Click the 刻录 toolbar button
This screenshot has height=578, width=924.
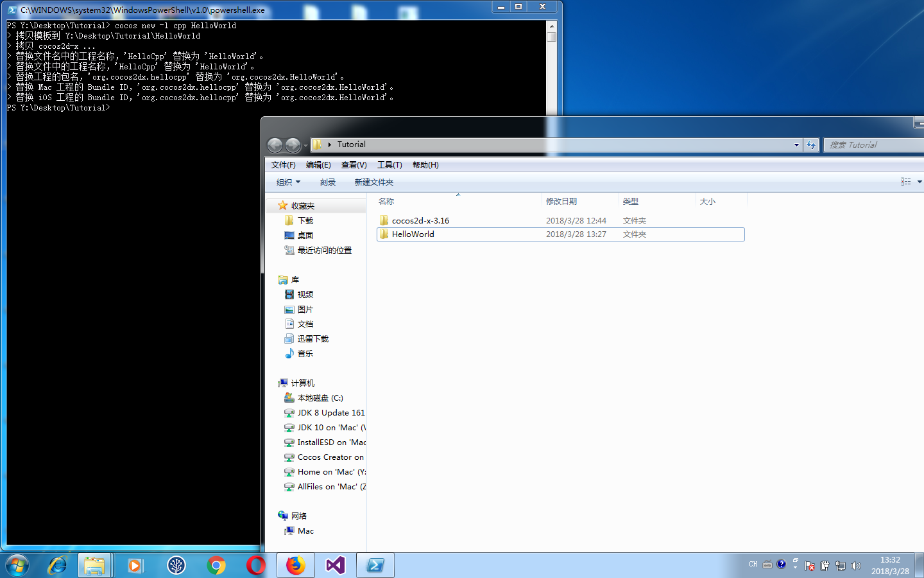pyautogui.click(x=328, y=182)
